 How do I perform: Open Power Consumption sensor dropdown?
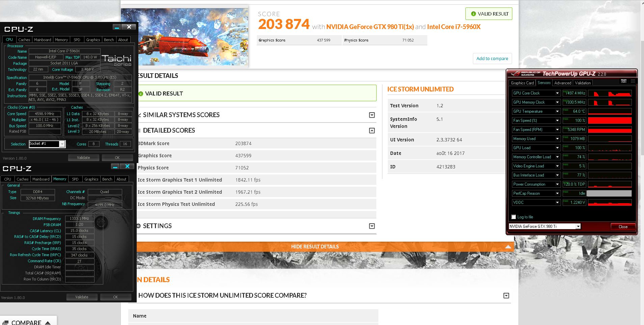click(x=557, y=184)
